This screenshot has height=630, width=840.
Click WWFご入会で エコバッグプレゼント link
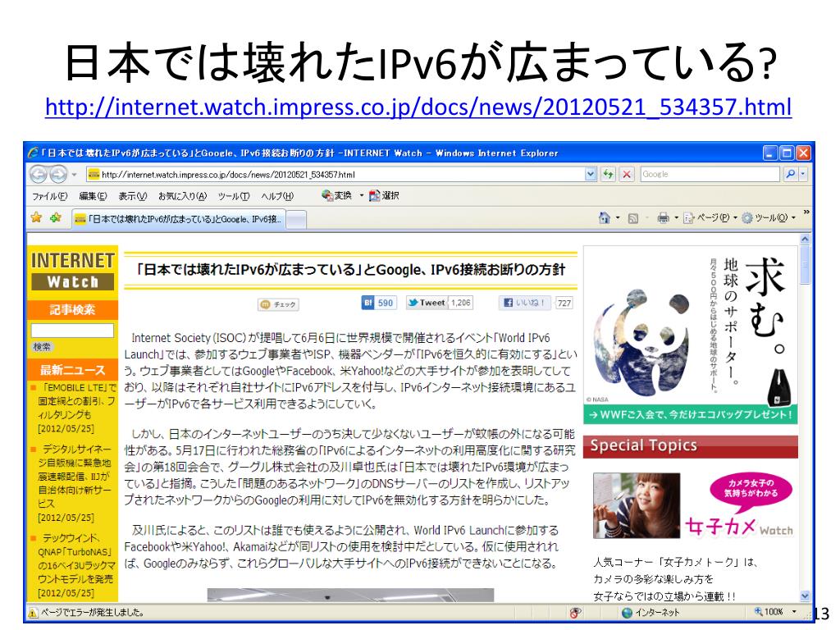point(690,414)
